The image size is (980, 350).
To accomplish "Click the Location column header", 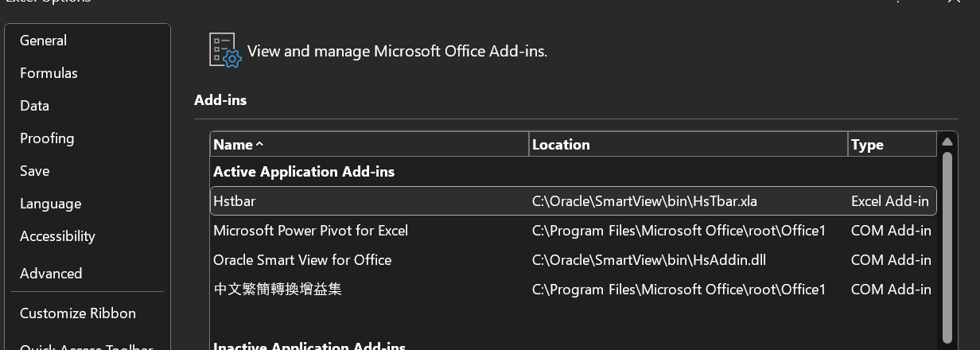I will [x=561, y=145].
